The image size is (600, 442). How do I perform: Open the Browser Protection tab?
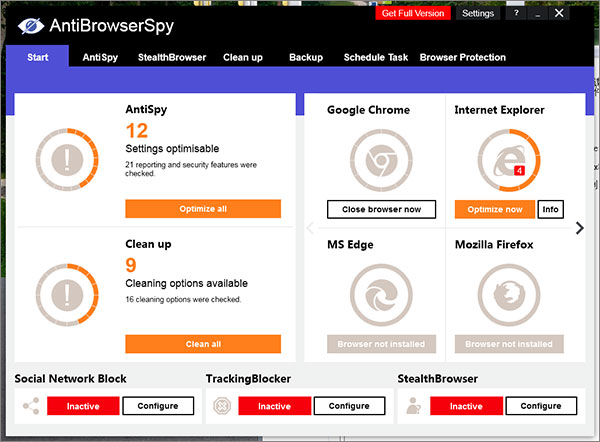click(x=463, y=57)
